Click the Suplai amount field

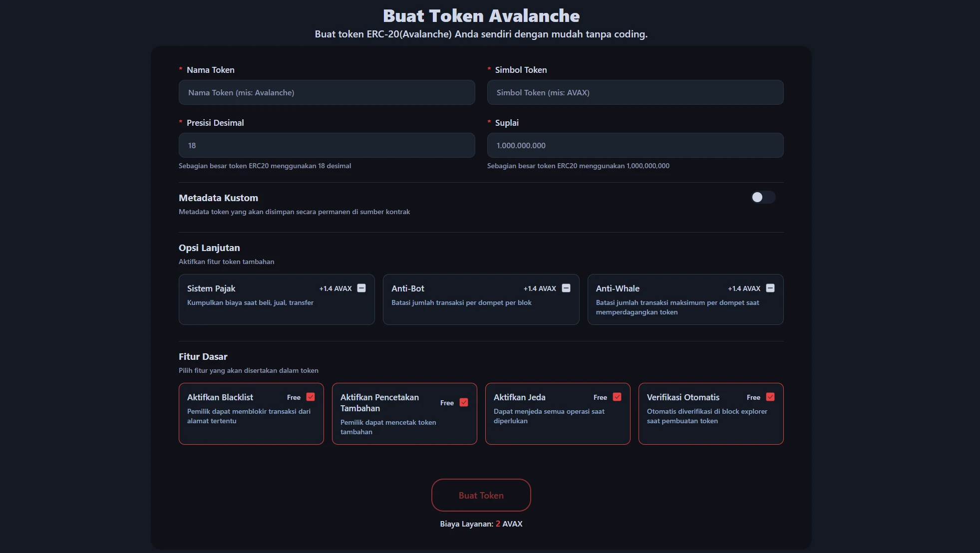[635, 145]
